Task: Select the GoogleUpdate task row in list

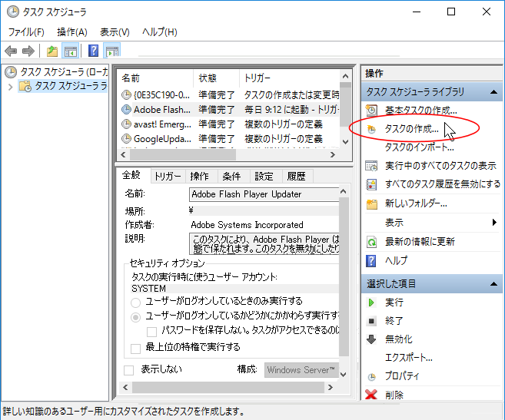Action: (161, 139)
